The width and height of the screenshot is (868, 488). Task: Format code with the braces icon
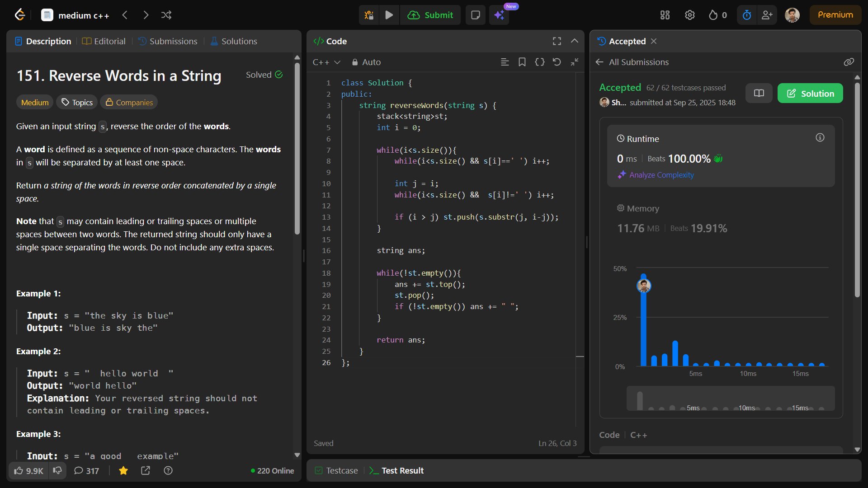point(539,62)
